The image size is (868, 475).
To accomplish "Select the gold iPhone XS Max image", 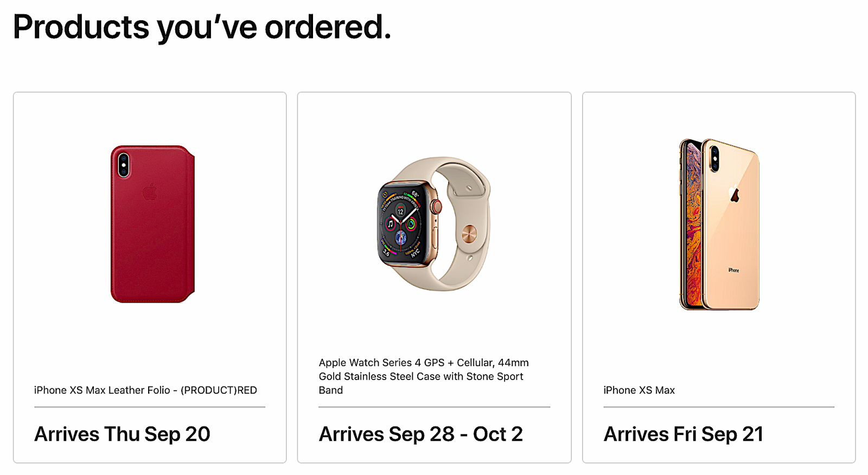I will coord(719,224).
